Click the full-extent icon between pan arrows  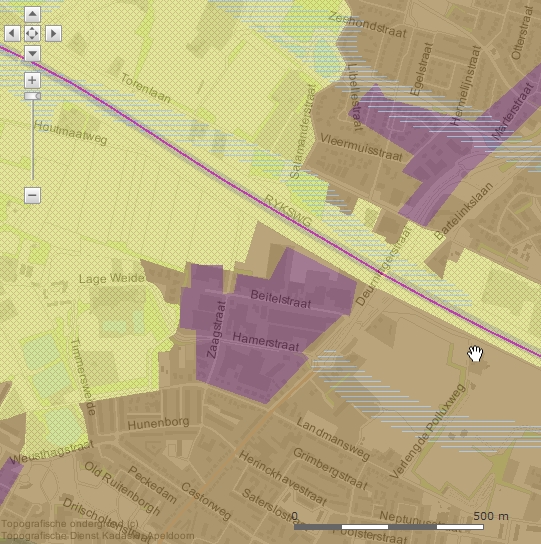point(32,33)
